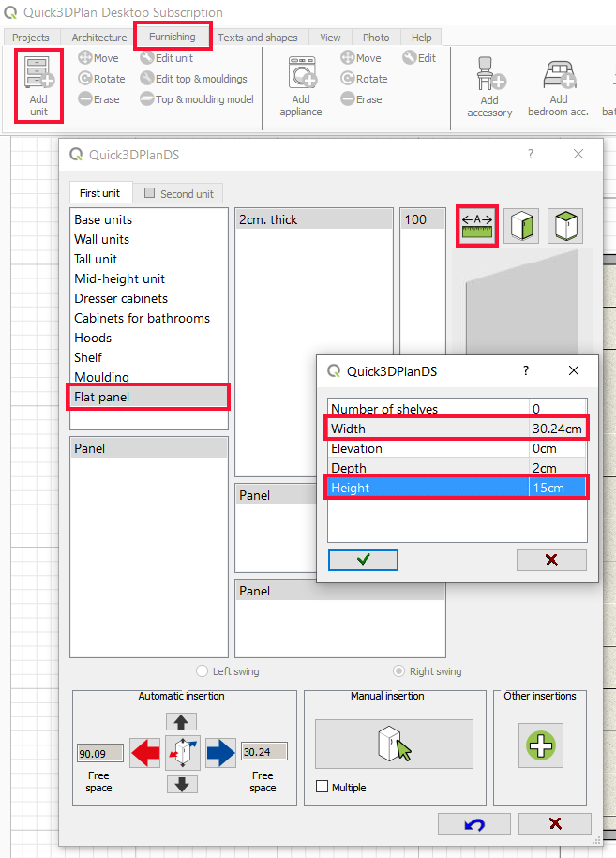
Task: Enable the Multiple checkbox
Action: pos(323,787)
